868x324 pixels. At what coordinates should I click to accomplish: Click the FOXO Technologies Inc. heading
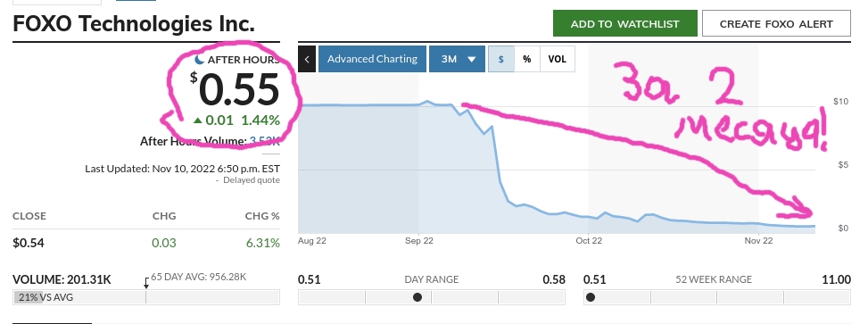134,24
